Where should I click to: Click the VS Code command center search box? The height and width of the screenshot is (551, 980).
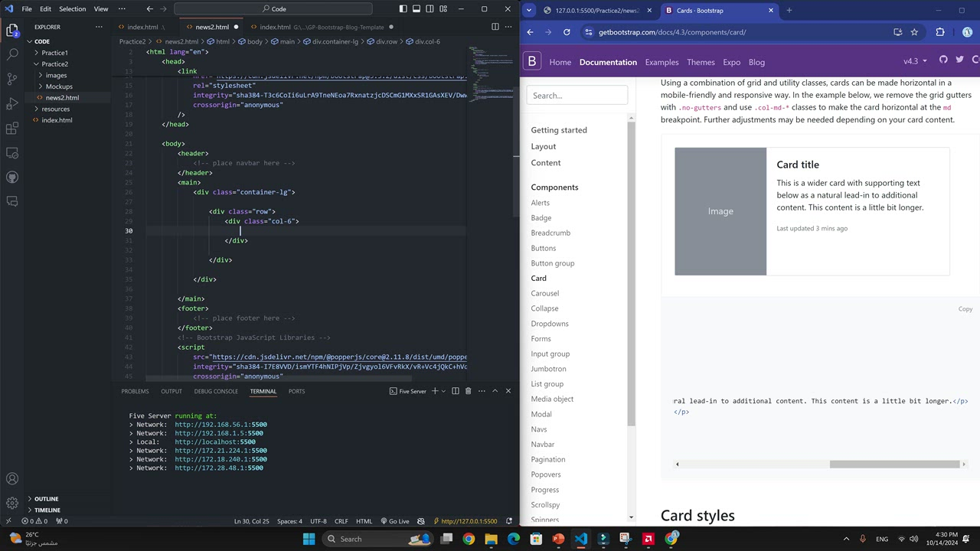pos(273,9)
